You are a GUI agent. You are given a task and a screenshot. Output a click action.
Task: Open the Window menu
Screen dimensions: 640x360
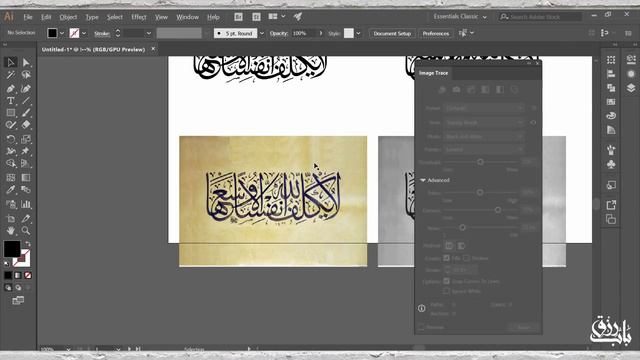187,17
